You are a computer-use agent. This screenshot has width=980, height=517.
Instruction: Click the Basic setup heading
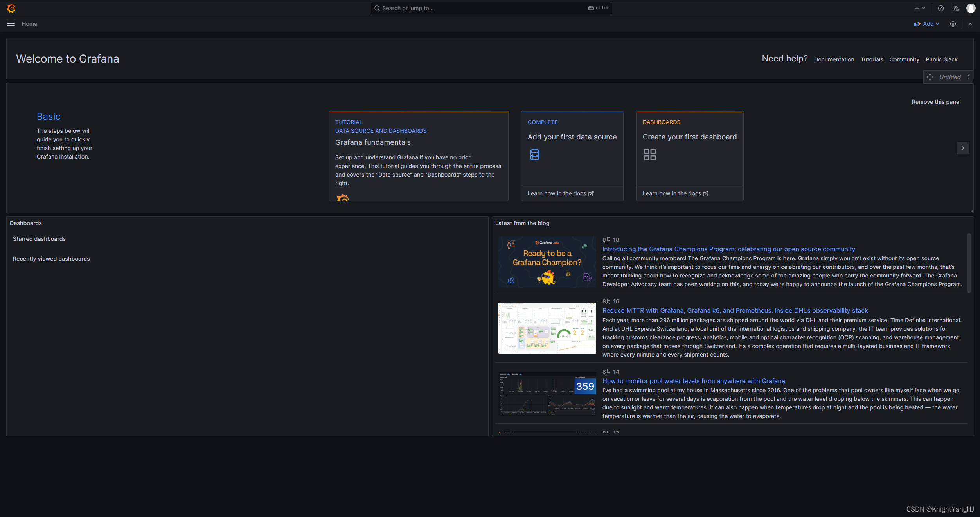tap(49, 117)
